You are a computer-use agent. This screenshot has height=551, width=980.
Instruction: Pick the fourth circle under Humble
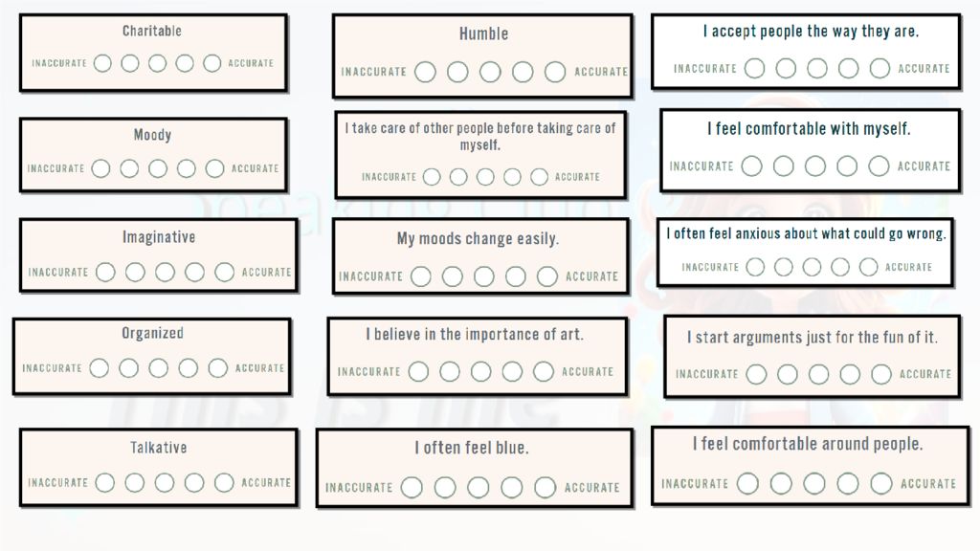click(523, 72)
